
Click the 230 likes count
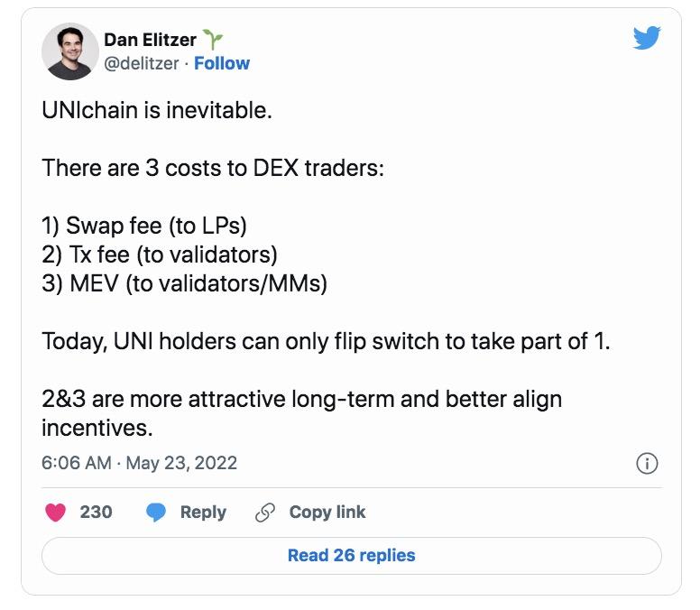(96, 512)
